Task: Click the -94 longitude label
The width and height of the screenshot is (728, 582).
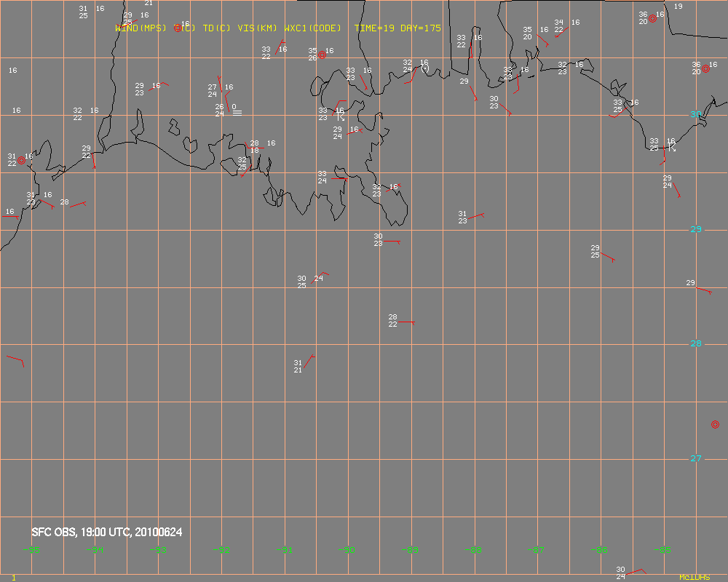Action: point(95,550)
